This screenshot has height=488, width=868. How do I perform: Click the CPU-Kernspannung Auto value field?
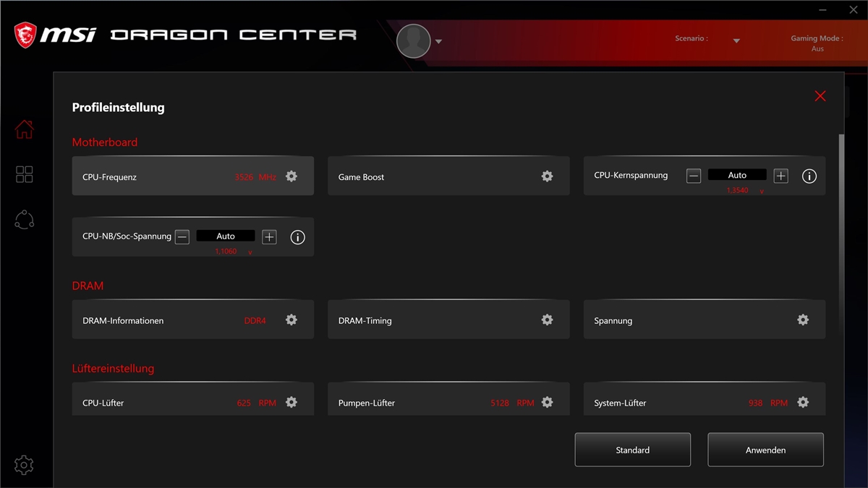[737, 175]
